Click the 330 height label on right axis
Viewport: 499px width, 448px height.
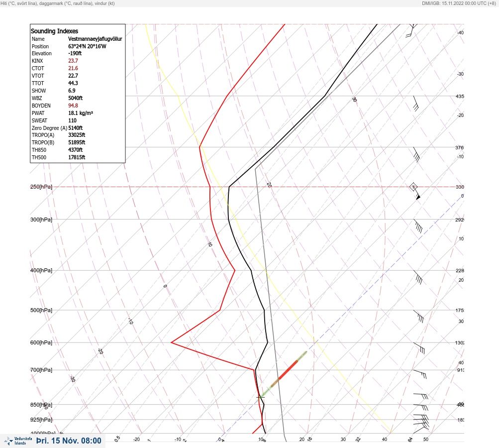460,187
